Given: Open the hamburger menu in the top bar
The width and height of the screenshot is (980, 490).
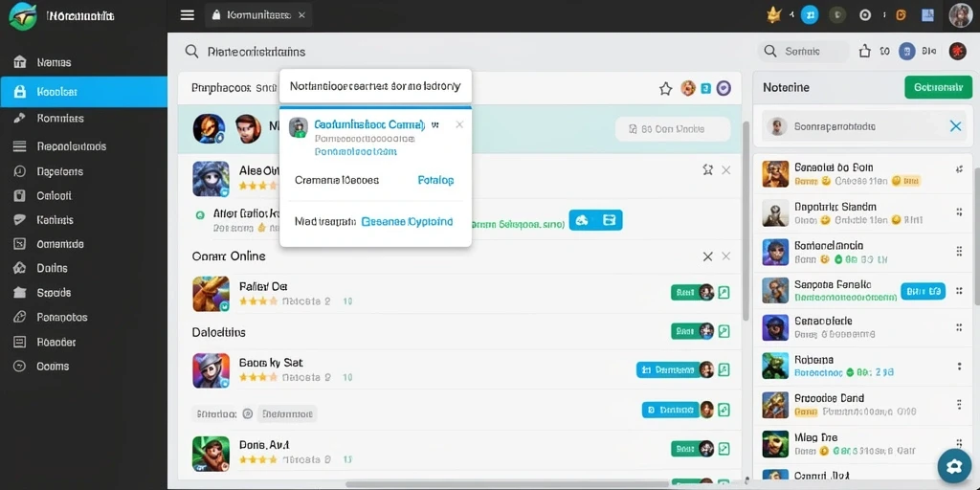Looking at the screenshot, I should 187,15.
